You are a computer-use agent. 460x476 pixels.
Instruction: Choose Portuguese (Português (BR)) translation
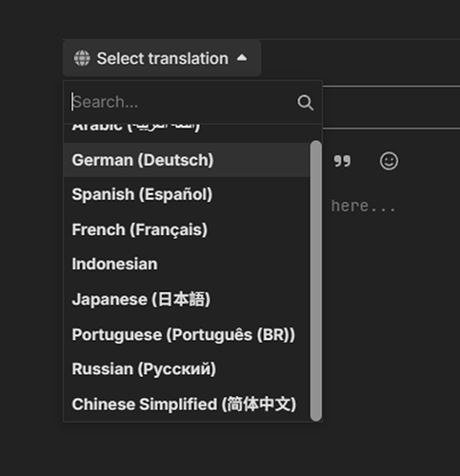pyautogui.click(x=187, y=334)
